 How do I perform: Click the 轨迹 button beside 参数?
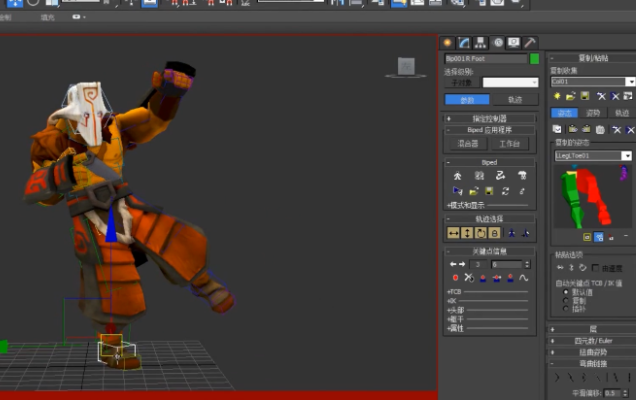[x=514, y=100]
